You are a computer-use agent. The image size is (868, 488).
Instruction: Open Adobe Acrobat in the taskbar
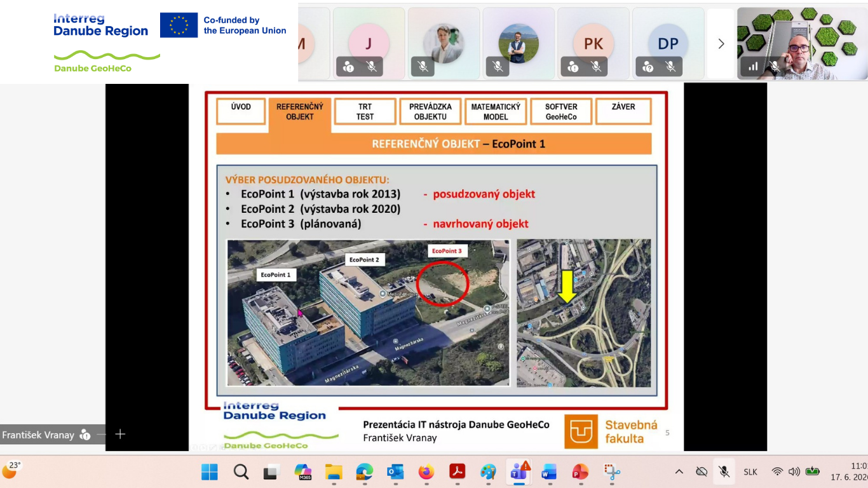coord(458,472)
